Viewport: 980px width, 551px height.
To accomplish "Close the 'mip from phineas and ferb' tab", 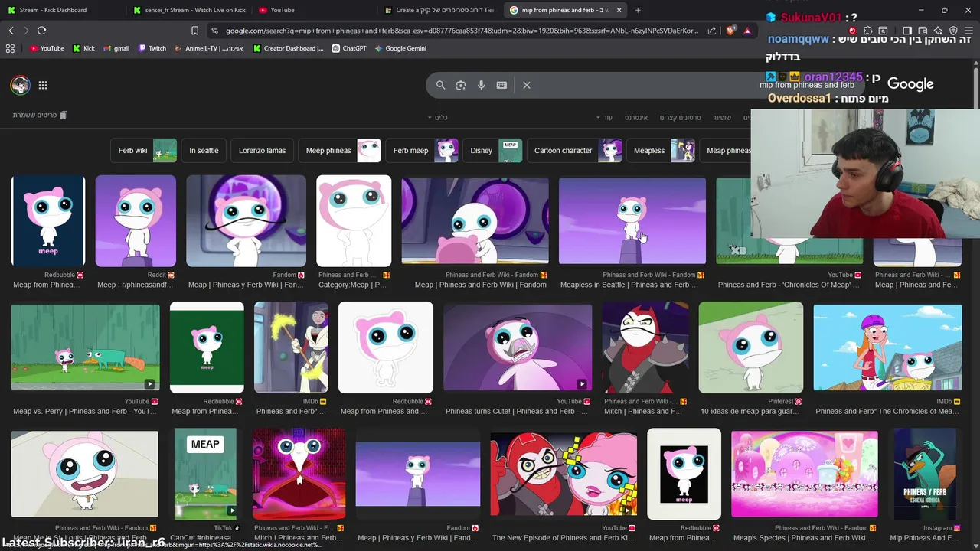I will click(x=619, y=10).
